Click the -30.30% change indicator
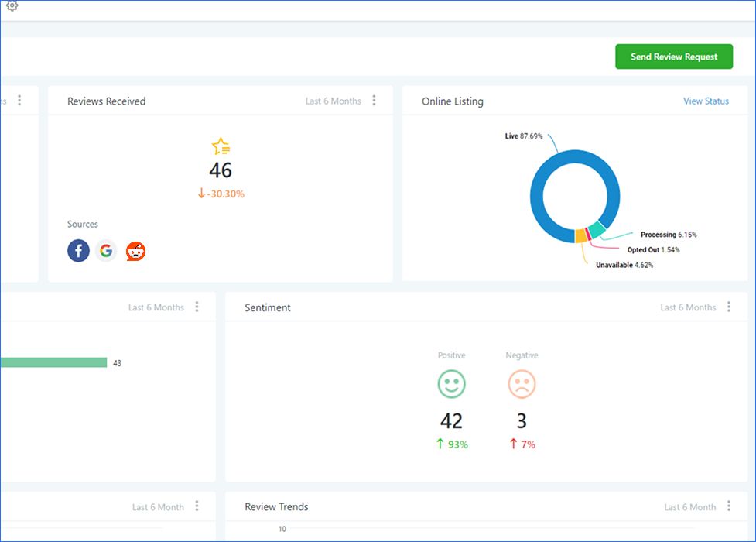756x542 pixels. (x=221, y=194)
